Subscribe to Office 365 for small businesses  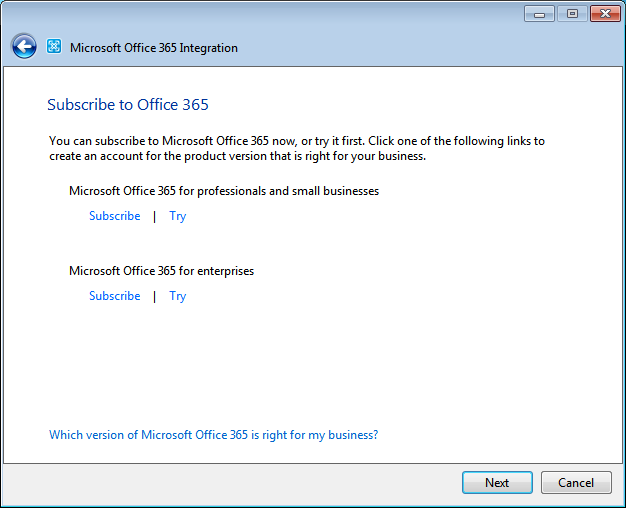[114, 216]
